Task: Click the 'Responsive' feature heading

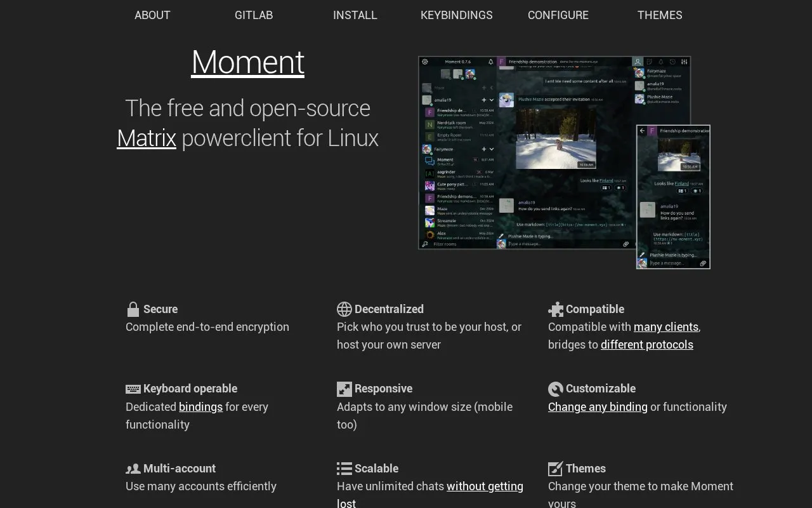Action: tap(383, 389)
